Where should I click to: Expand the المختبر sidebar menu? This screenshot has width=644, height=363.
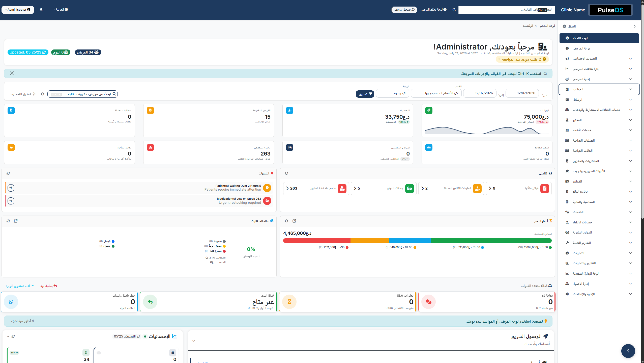(x=599, y=120)
